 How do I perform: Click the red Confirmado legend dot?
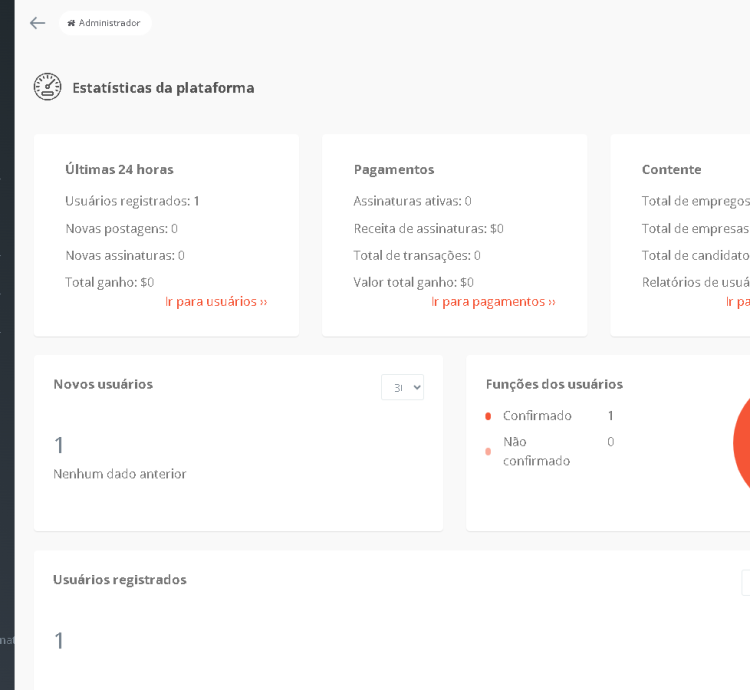pyautogui.click(x=488, y=416)
